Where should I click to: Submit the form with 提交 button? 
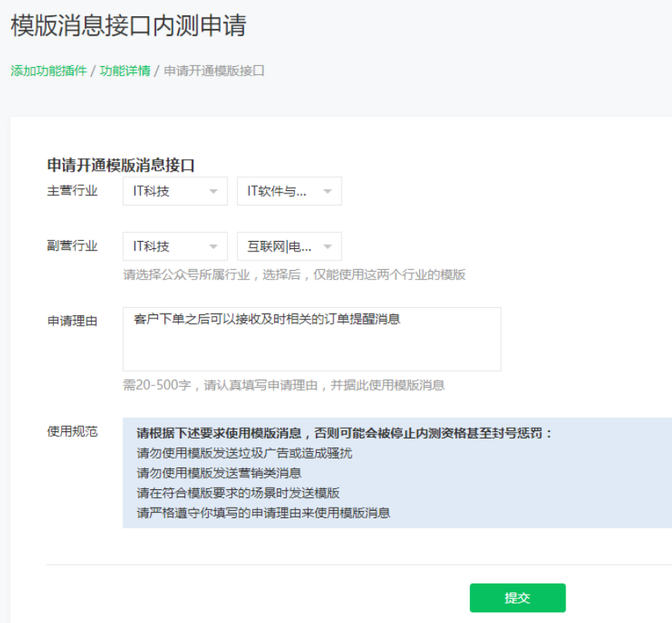[x=517, y=598]
